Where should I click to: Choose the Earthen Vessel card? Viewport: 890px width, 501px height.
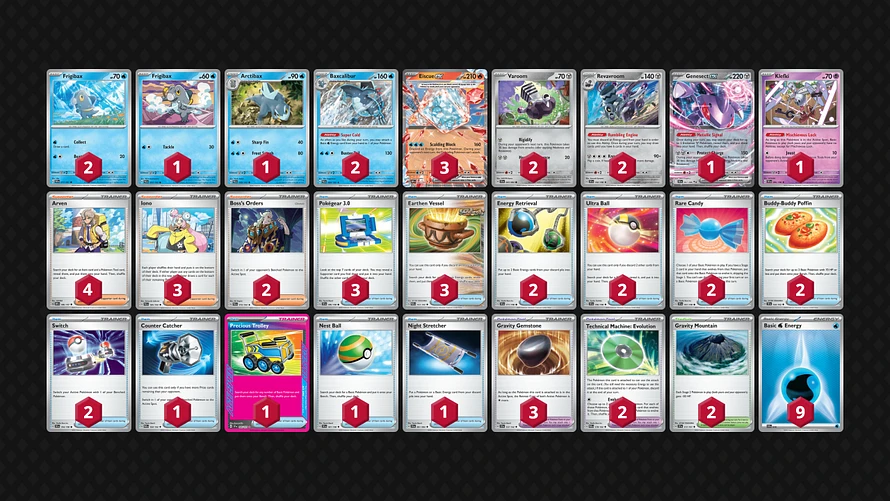[x=445, y=251]
